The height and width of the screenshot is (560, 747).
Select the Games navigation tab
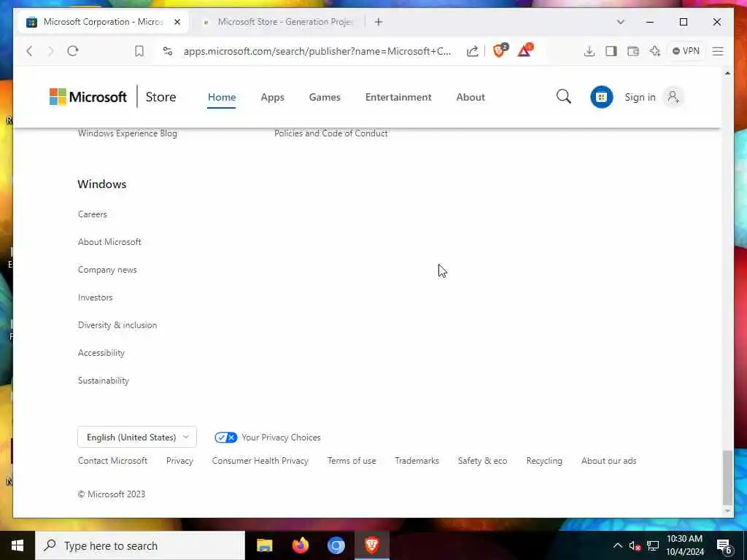tap(325, 97)
